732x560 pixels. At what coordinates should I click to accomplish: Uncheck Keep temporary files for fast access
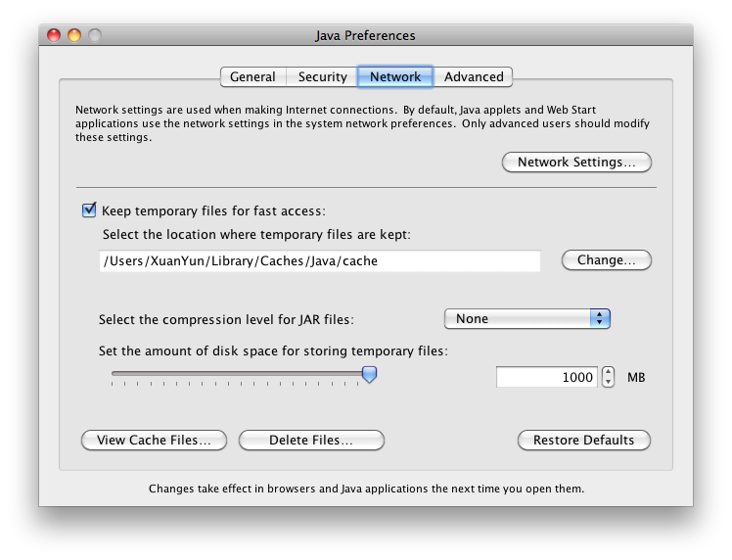tap(89, 210)
